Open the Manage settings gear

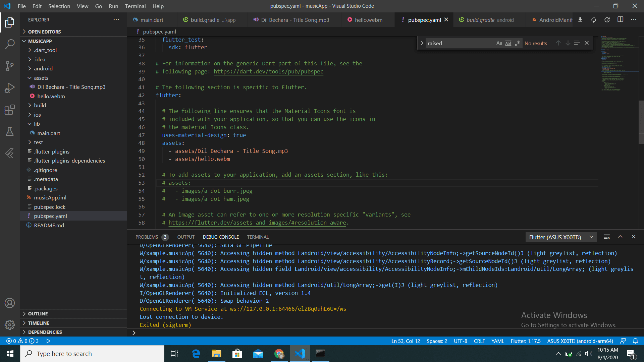[x=10, y=324]
